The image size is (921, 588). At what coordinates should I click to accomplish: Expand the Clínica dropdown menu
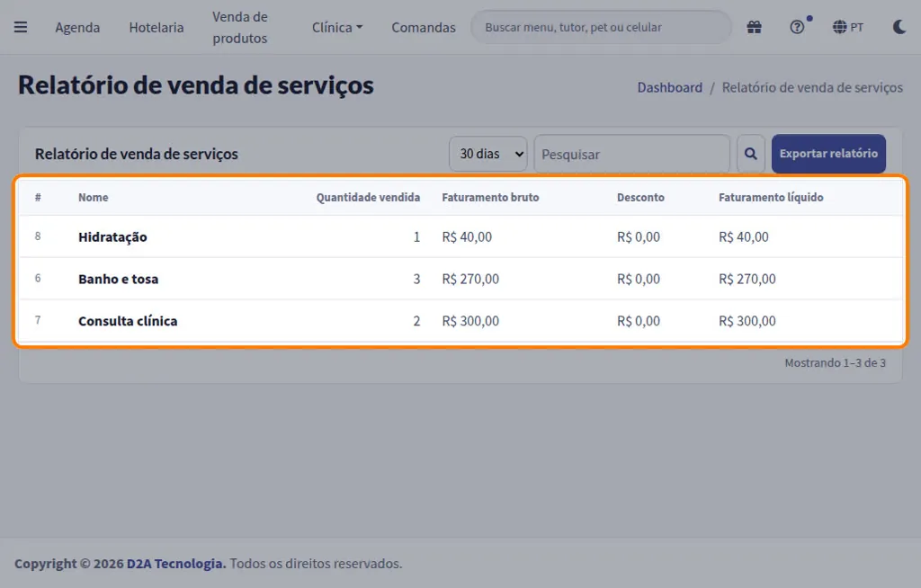pyautogui.click(x=337, y=28)
